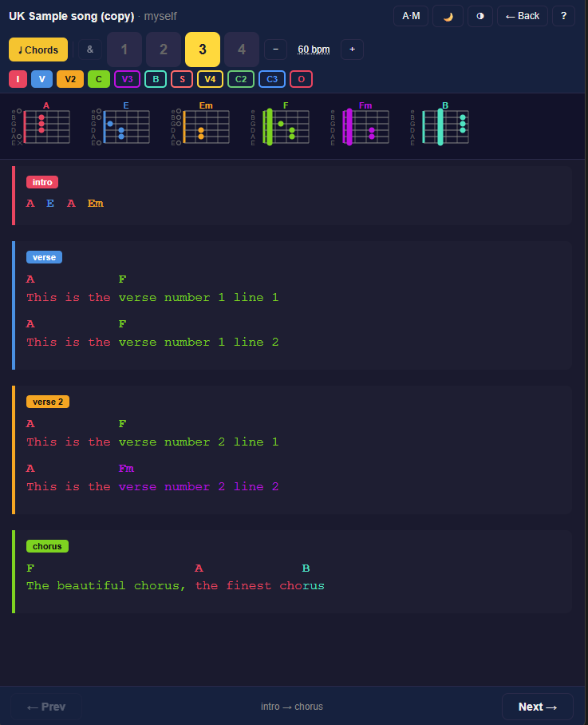Viewport: 588px width, 725px height.
Task: Jump to the C2 section tag
Action: pos(241,79)
